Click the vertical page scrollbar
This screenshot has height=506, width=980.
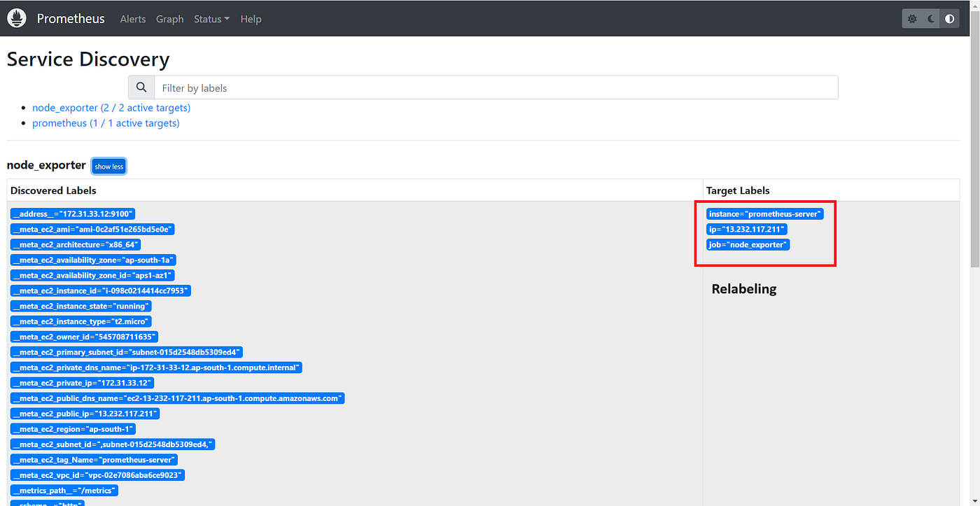974,253
